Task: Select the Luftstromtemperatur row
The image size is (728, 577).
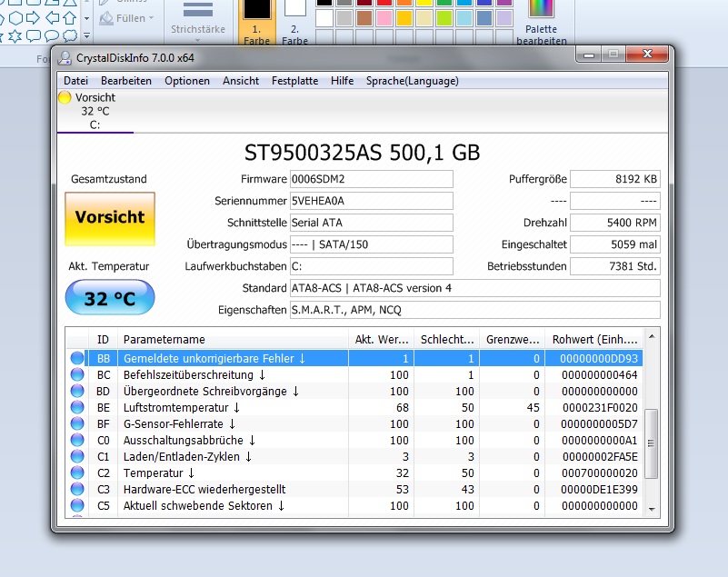Action: [x=354, y=408]
